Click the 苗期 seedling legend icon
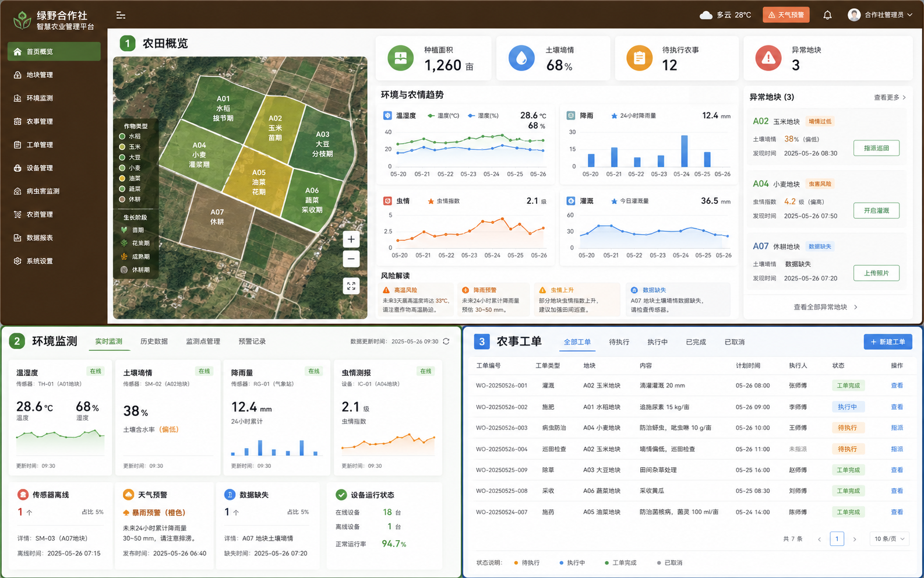Screen dimensions: 924x578 124,230
